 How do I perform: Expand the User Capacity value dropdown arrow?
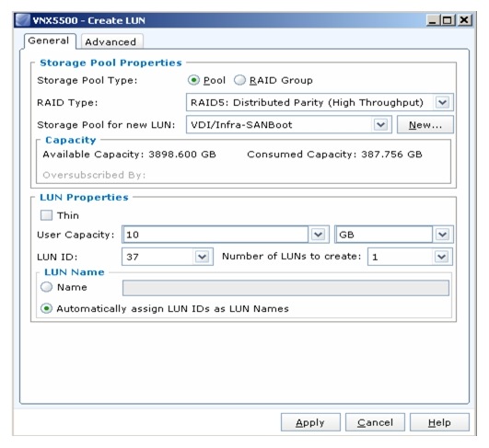tap(318, 235)
